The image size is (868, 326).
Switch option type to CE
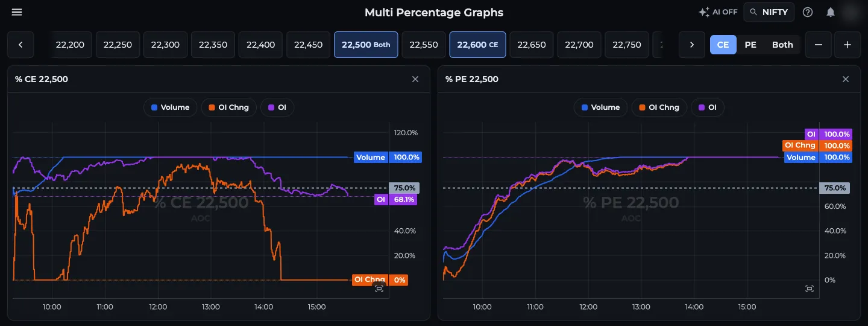pyautogui.click(x=723, y=45)
